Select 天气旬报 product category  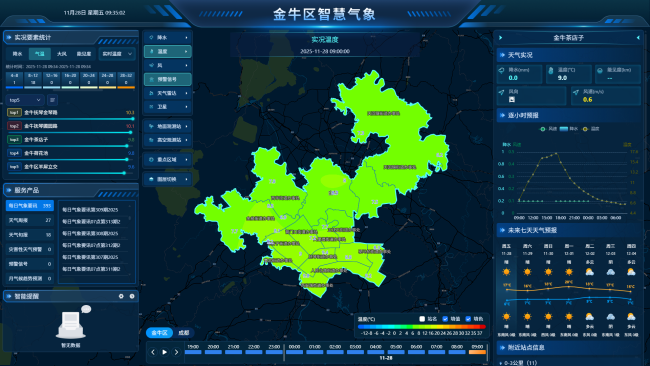point(30,235)
